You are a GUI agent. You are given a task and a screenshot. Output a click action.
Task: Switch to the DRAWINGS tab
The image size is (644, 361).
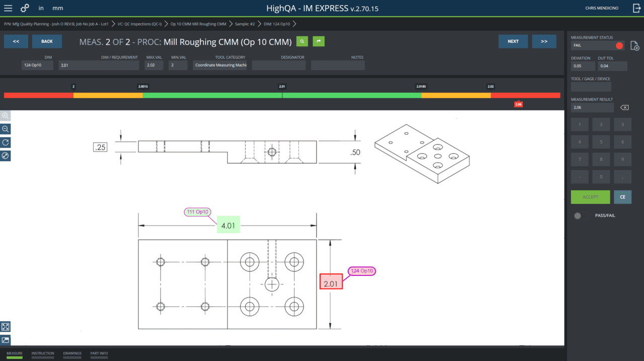(72, 353)
